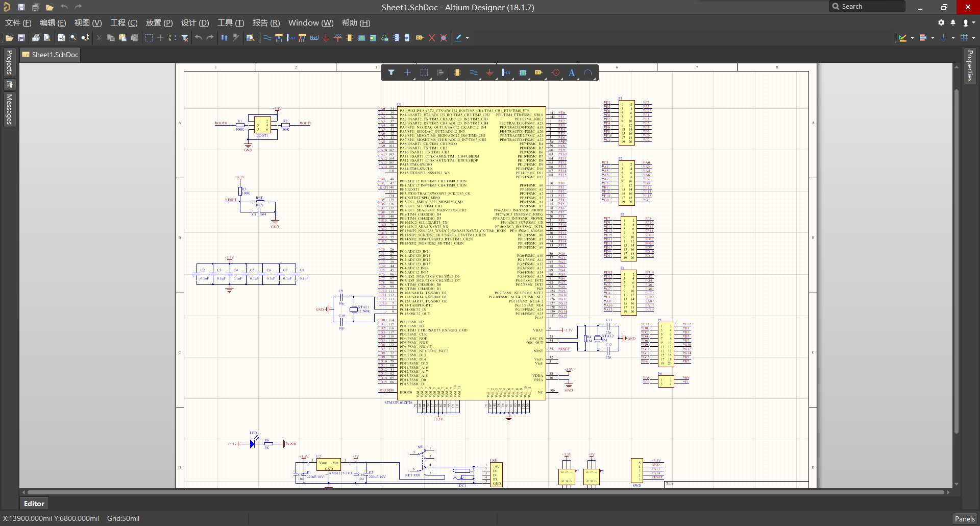Open the Properties side panel
This screenshot has width=980, height=526.
pos(970,65)
